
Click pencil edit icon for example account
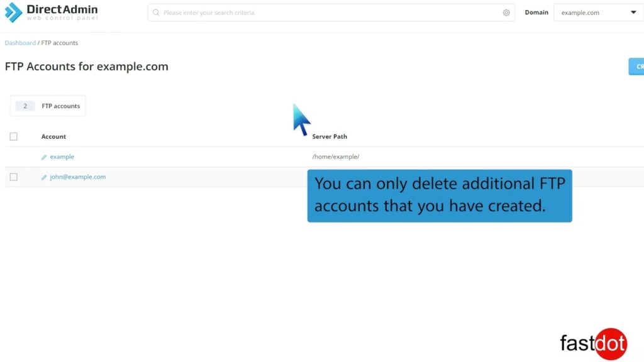pyautogui.click(x=44, y=157)
